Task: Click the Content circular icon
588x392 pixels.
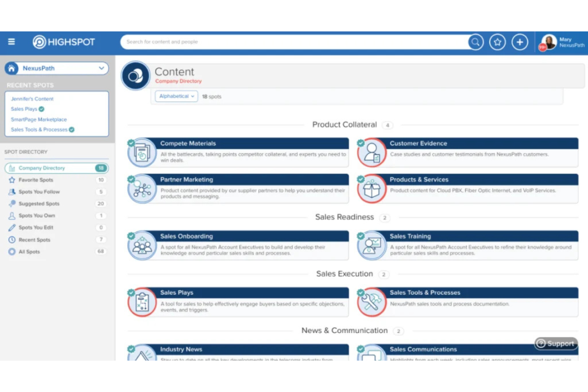Action: click(135, 75)
